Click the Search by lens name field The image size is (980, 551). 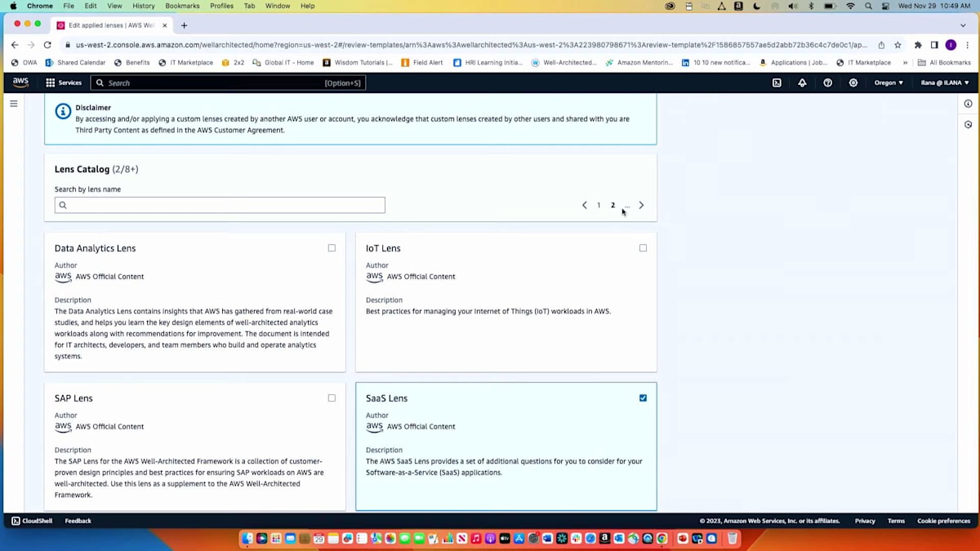point(220,205)
